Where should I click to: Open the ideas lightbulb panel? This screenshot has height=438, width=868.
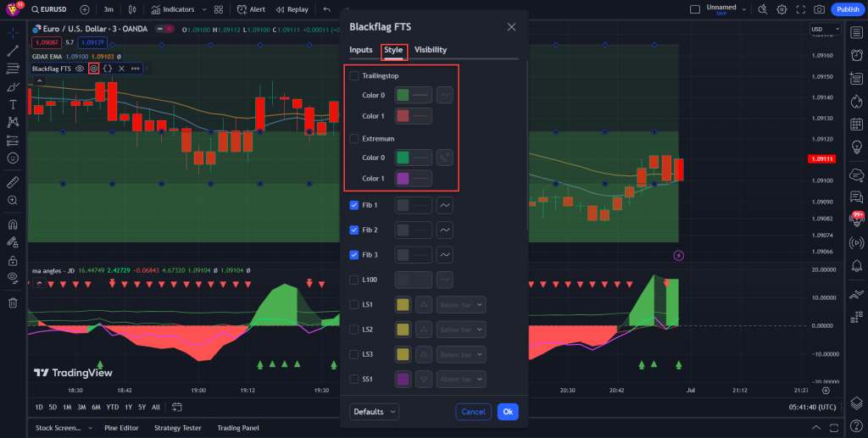pos(856,147)
